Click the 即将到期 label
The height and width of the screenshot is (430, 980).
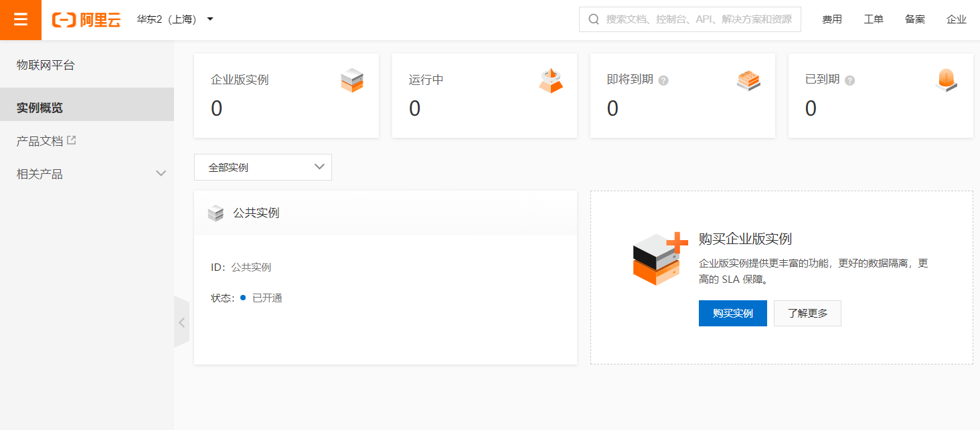click(630, 80)
